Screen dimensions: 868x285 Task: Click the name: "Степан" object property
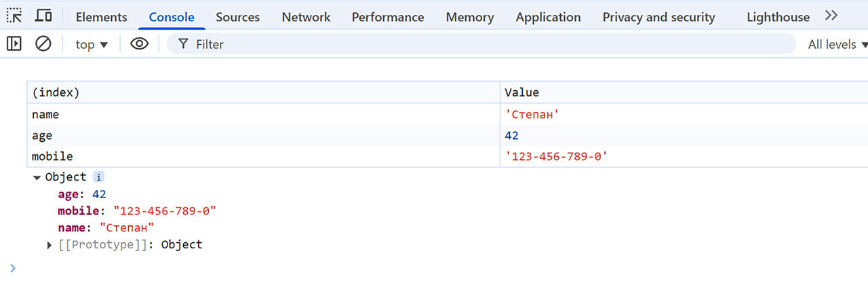coord(106,228)
